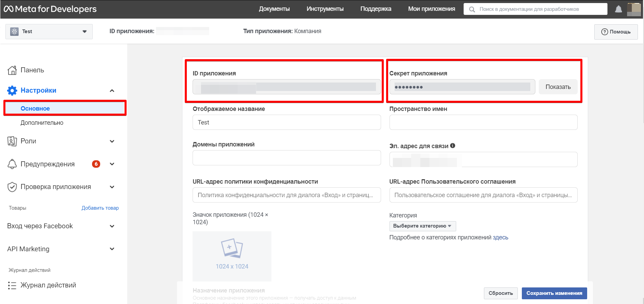644x304 pixels.
Task: Follow the Добавить товар link
Action: click(x=100, y=208)
